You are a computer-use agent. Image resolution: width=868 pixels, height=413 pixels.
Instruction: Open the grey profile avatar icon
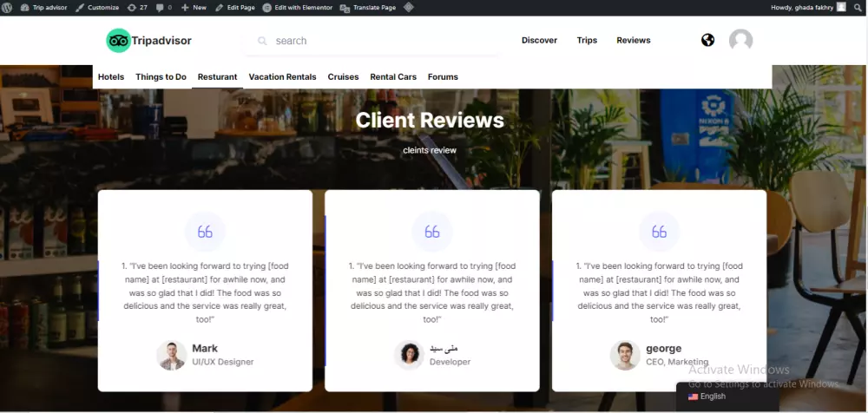coord(740,41)
